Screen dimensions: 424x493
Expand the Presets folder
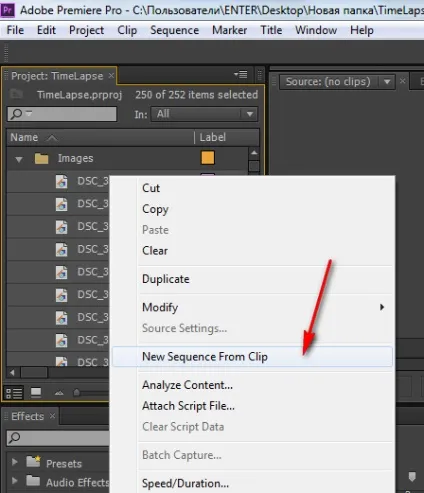point(14,462)
